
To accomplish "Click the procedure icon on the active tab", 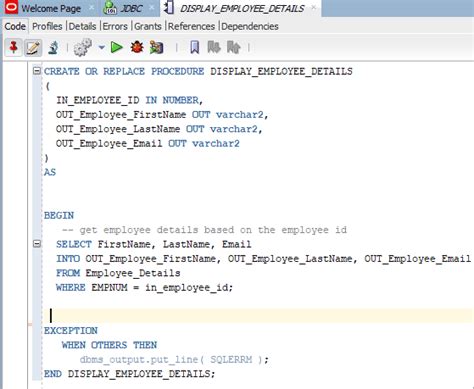I will (x=169, y=8).
